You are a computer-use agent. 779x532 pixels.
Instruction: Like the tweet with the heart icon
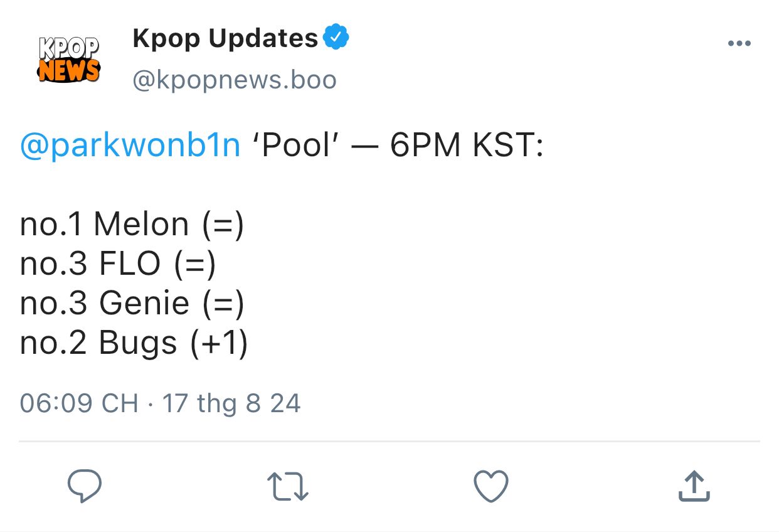[490, 486]
